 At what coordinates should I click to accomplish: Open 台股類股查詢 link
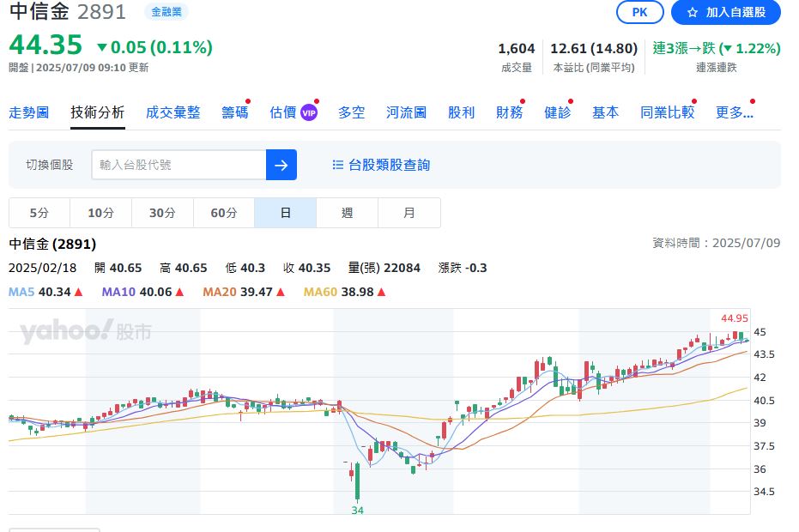389,165
